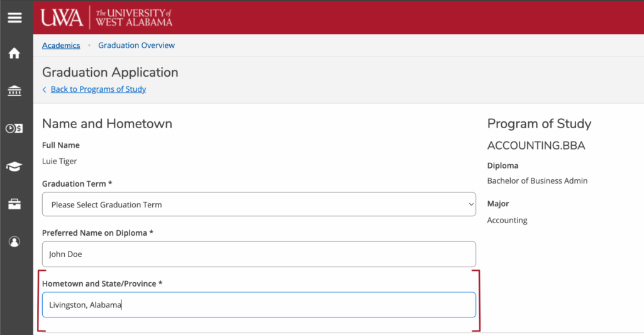Click the Graduation Overview breadcrumb
This screenshot has width=644, height=335.
point(136,45)
